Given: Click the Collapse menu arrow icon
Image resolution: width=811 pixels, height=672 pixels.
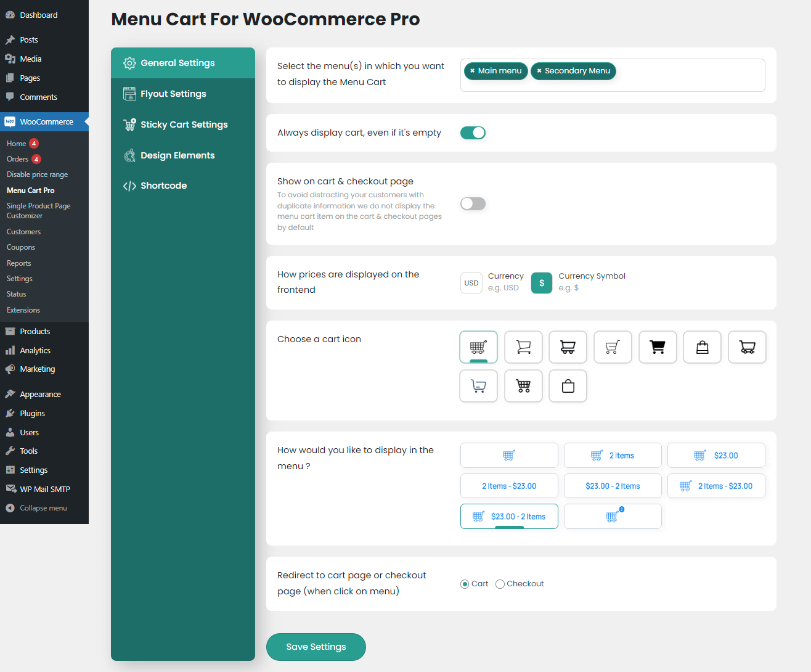Looking at the screenshot, I should coord(10,508).
